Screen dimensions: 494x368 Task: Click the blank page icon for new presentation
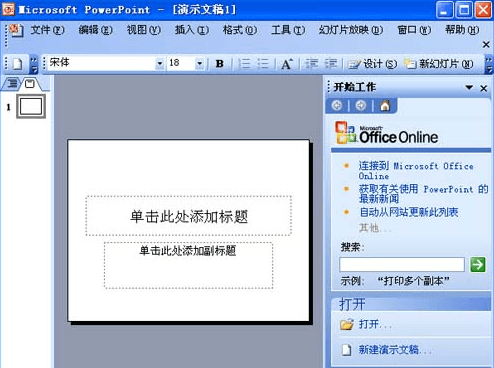(x=347, y=350)
